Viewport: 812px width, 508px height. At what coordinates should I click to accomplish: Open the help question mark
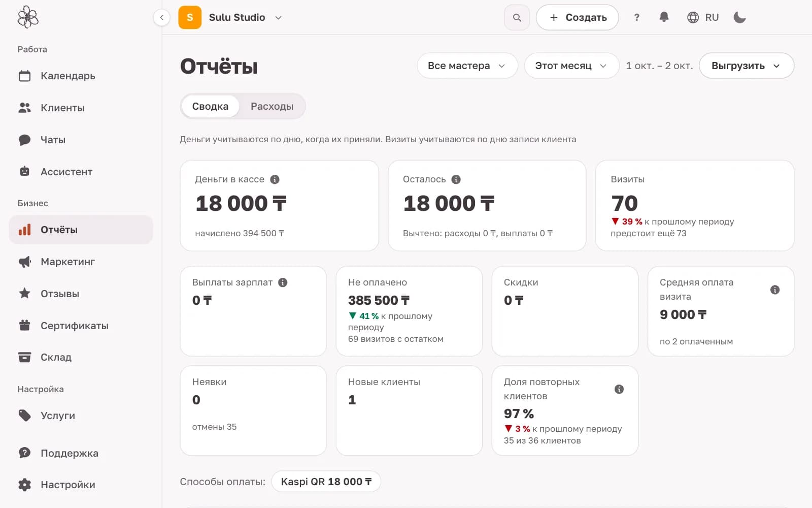(x=636, y=17)
